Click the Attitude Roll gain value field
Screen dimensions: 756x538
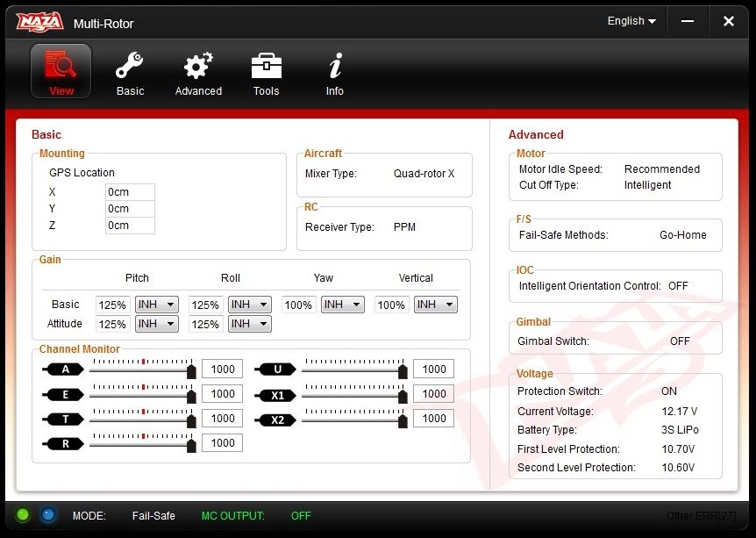[206, 324]
